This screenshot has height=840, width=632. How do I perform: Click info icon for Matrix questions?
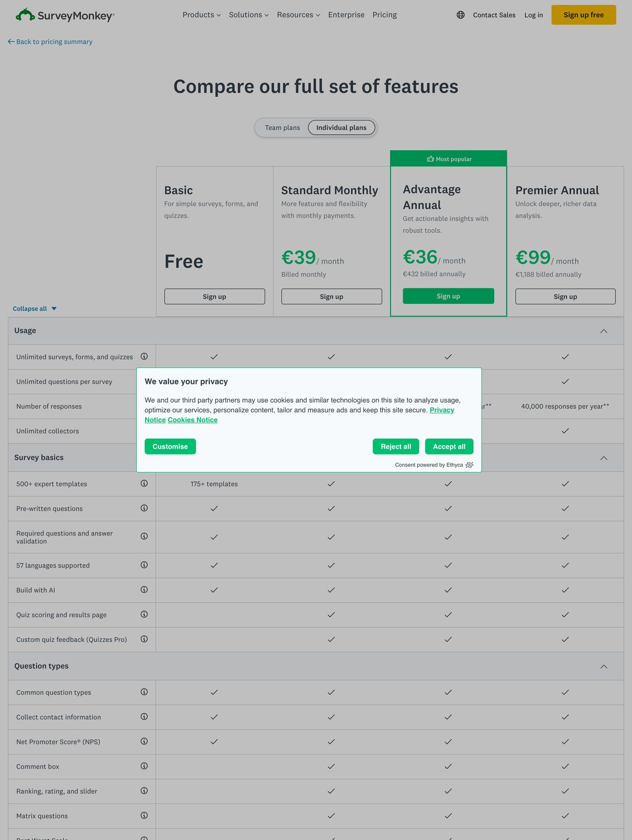point(144,815)
